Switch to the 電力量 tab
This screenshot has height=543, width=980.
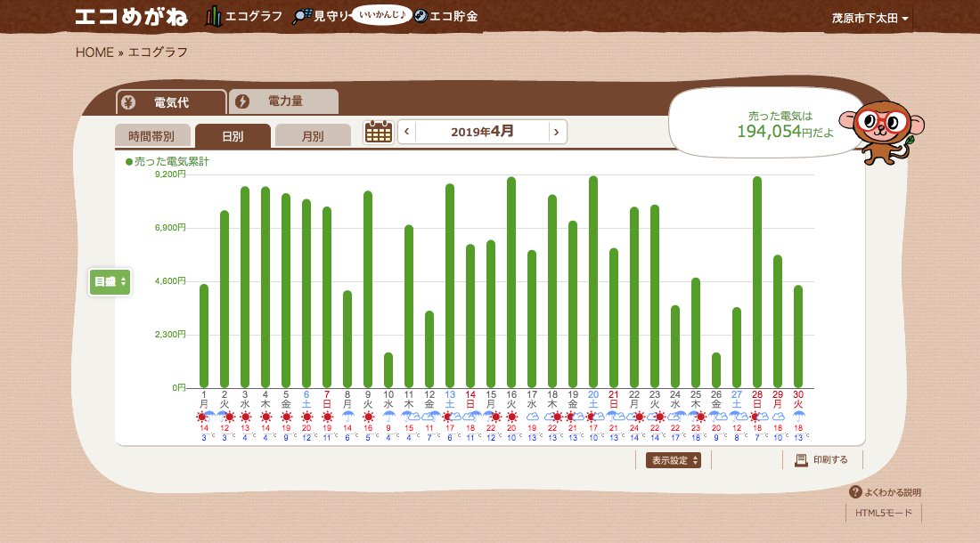point(283,101)
